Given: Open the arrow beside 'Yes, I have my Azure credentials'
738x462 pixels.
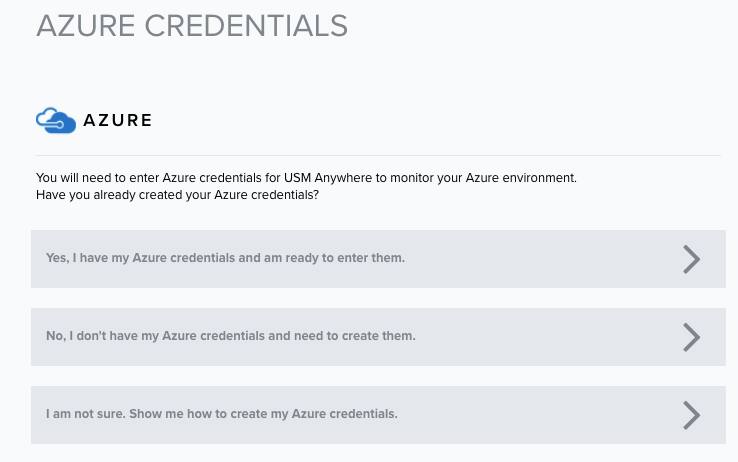Looking at the screenshot, I should click(x=691, y=259).
